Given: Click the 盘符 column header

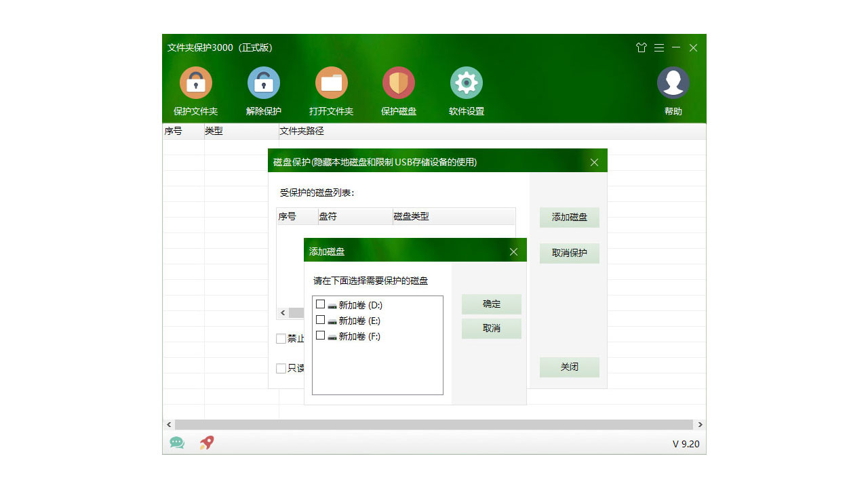Looking at the screenshot, I should pyautogui.click(x=328, y=216).
